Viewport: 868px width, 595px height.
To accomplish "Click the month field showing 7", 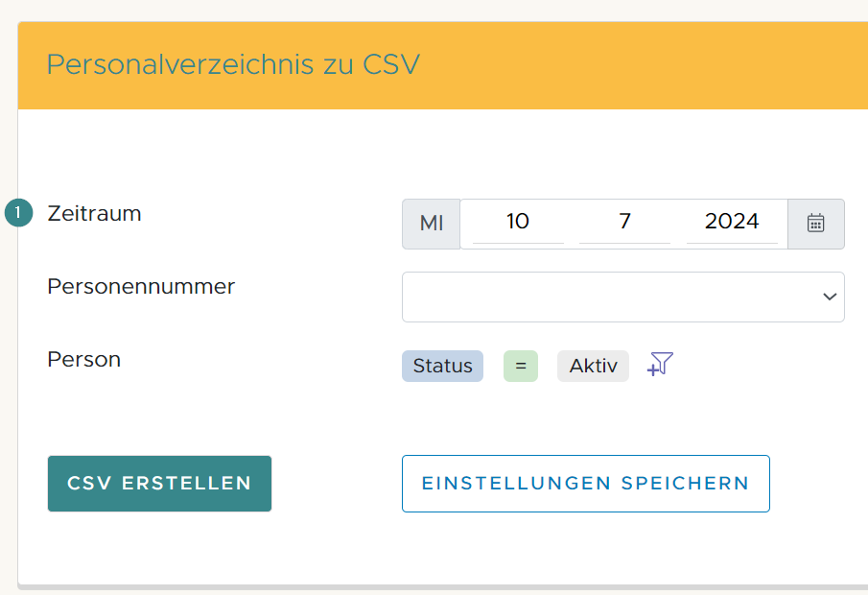I will (x=624, y=222).
